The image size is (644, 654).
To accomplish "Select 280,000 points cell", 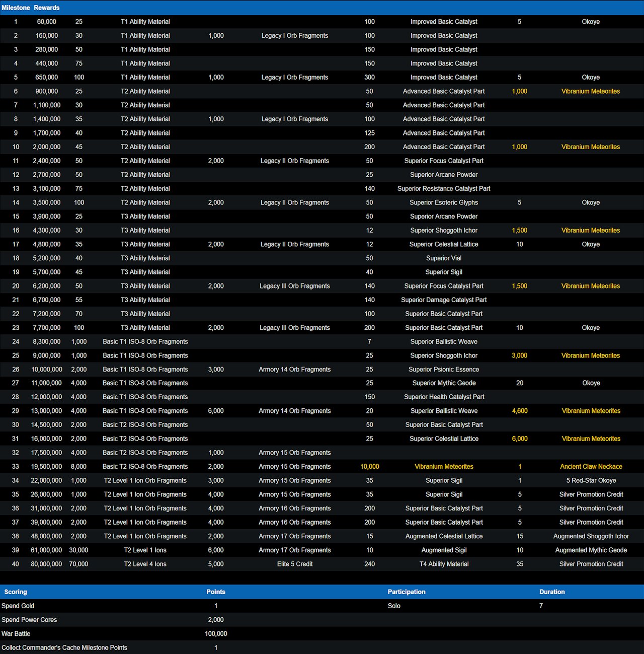I will click(47, 49).
